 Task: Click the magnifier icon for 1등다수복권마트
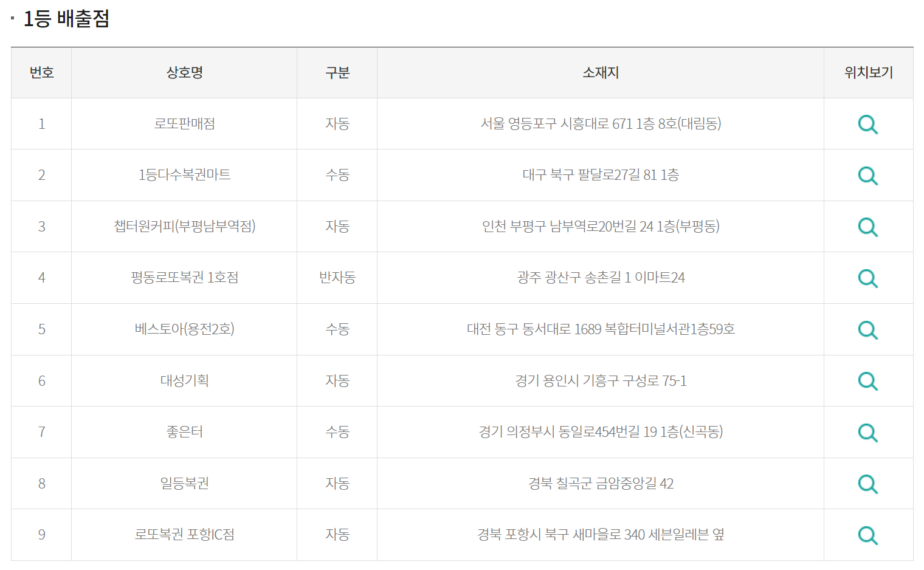click(868, 175)
